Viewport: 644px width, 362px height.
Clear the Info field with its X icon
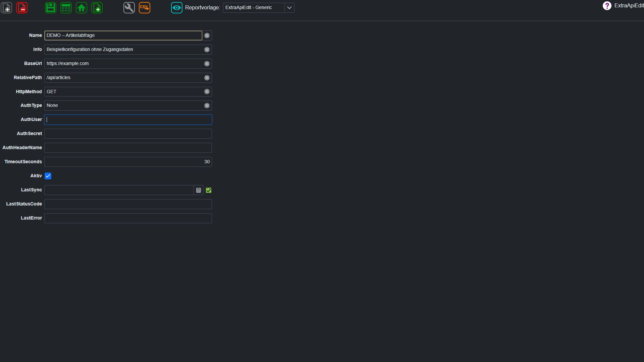pyautogui.click(x=207, y=50)
